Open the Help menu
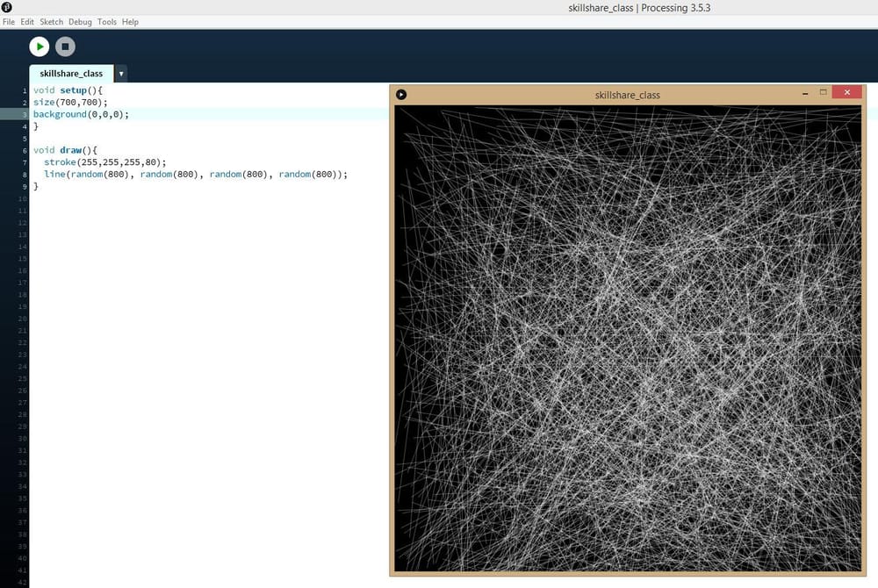This screenshot has width=878, height=588. click(x=130, y=22)
